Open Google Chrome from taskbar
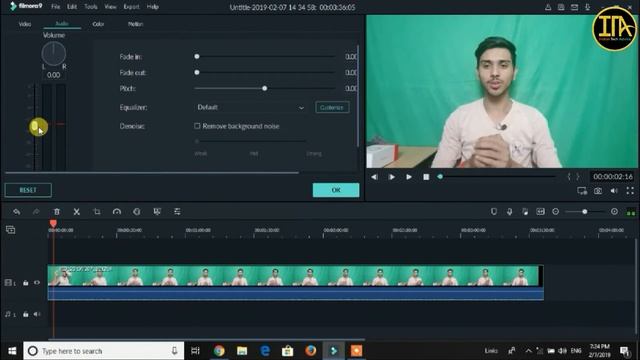This screenshot has height=360, width=640. [219, 351]
